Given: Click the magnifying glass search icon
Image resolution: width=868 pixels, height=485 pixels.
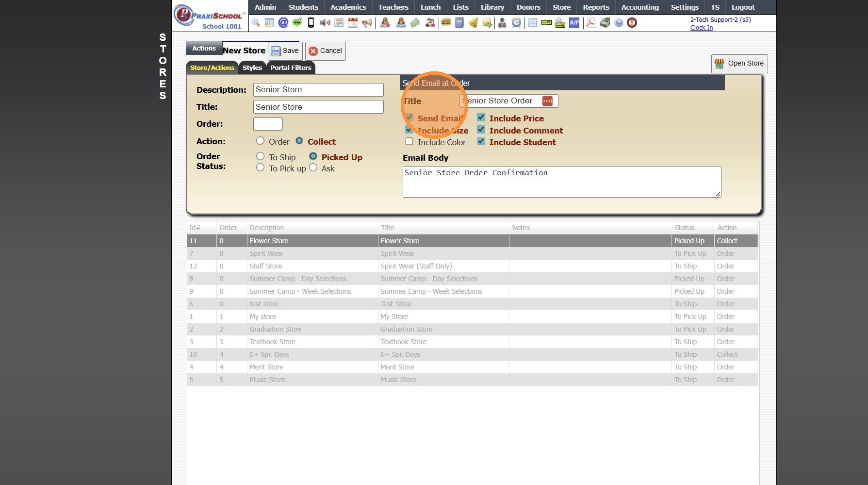Looking at the screenshot, I should (256, 23).
